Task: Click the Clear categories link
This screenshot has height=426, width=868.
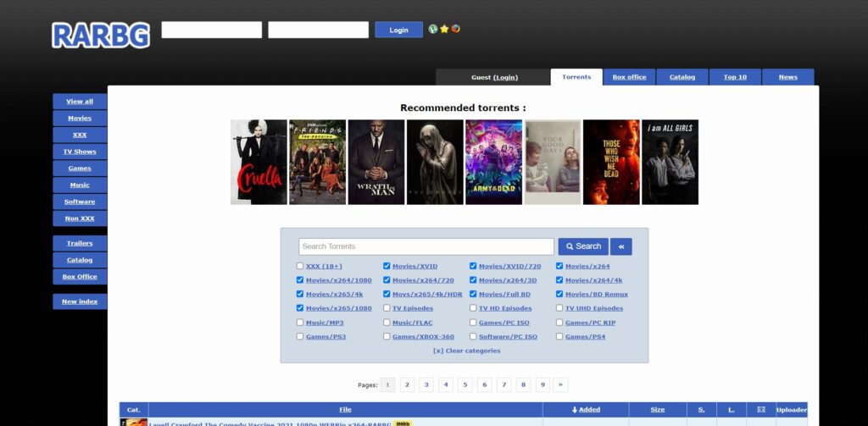Action: [467, 351]
